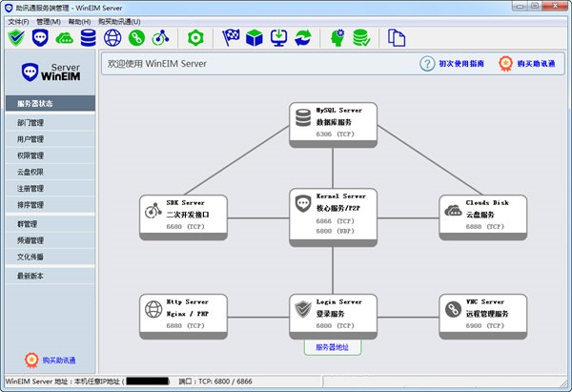
Task: Select 用户管理 in the sidebar
Action: [x=31, y=139]
